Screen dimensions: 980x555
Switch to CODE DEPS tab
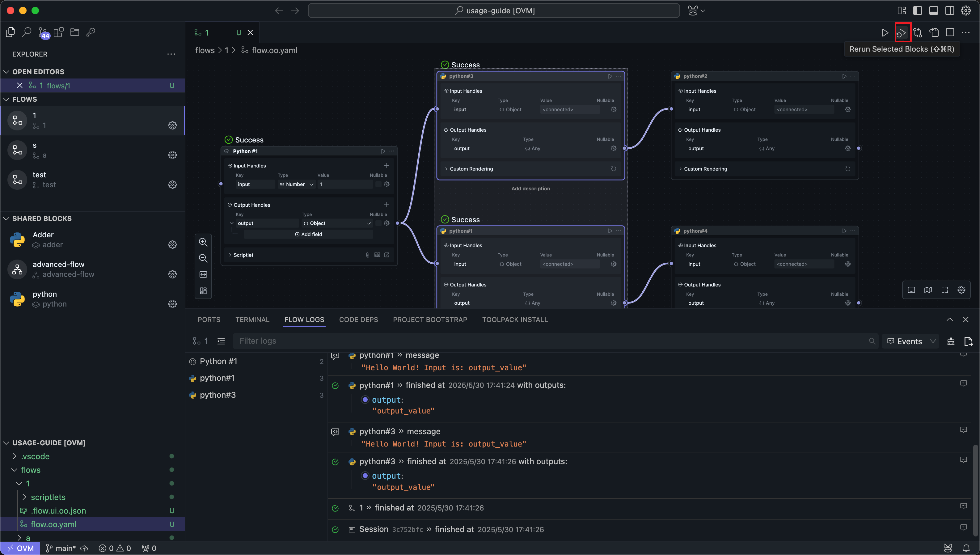coord(358,320)
